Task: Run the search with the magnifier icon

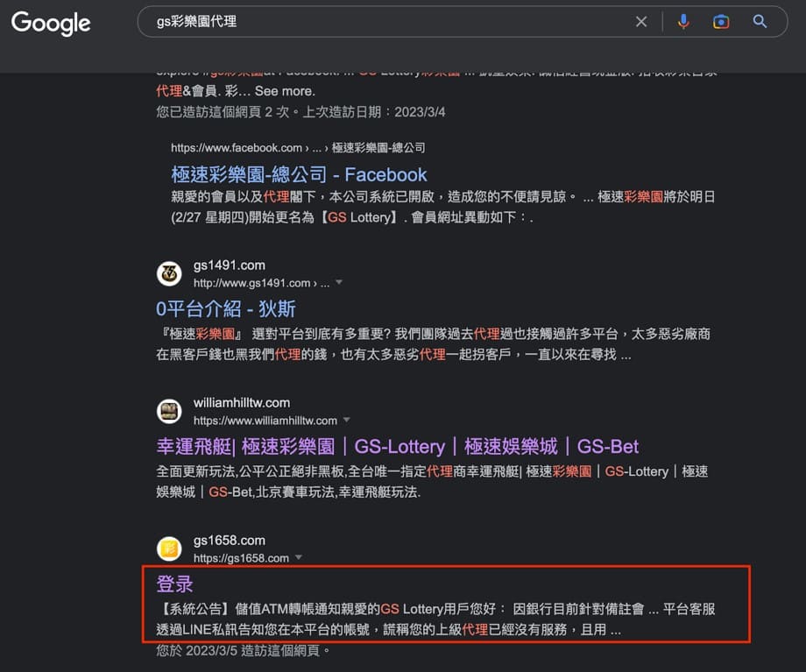Action: tap(760, 22)
